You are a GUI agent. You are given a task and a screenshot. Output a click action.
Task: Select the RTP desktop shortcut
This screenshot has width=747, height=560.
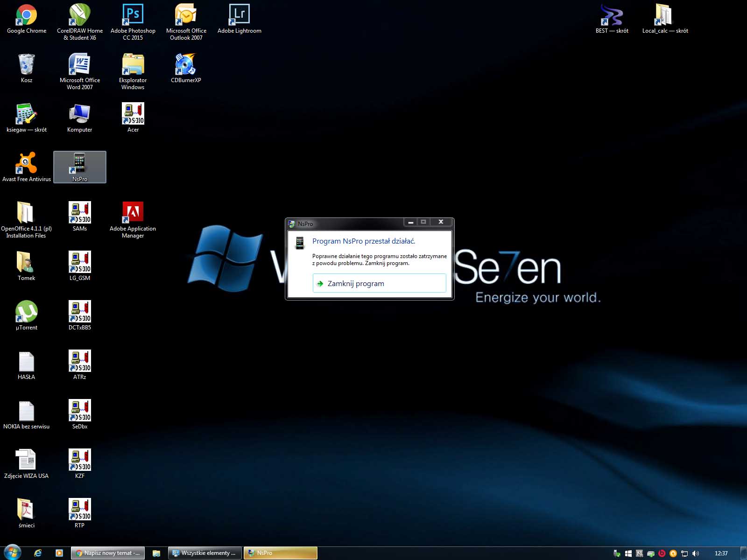(x=80, y=514)
